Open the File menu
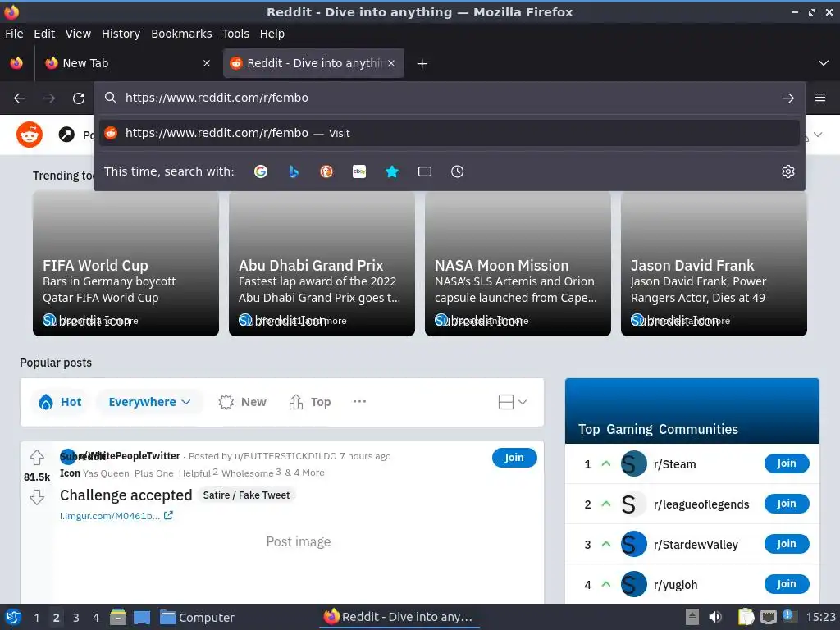Image resolution: width=840 pixels, height=630 pixels. [x=14, y=34]
